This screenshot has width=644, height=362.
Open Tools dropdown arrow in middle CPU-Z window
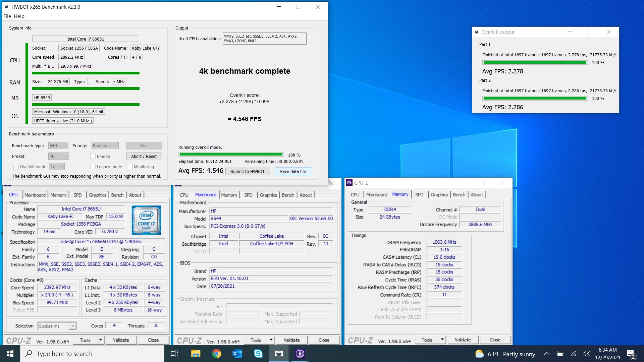(271, 340)
